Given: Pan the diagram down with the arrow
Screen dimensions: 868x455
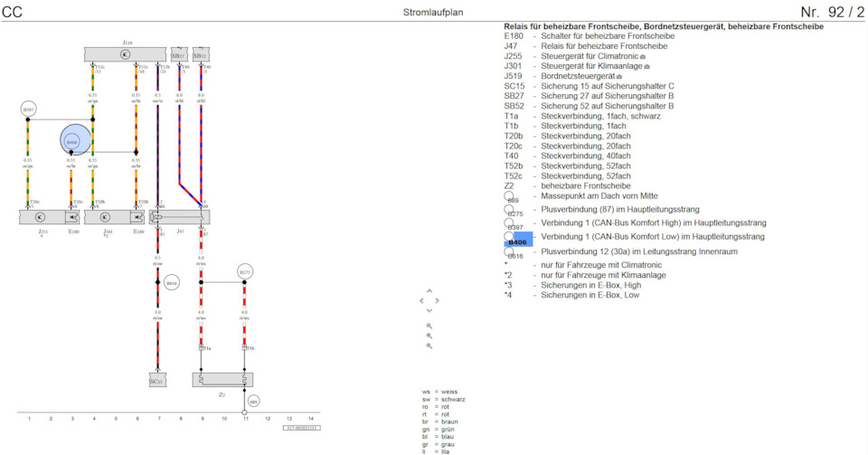Looking at the screenshot, I should (429, 310).
